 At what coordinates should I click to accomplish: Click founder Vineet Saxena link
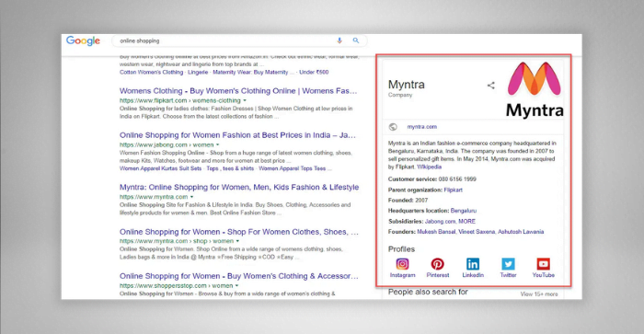(477, 232)
